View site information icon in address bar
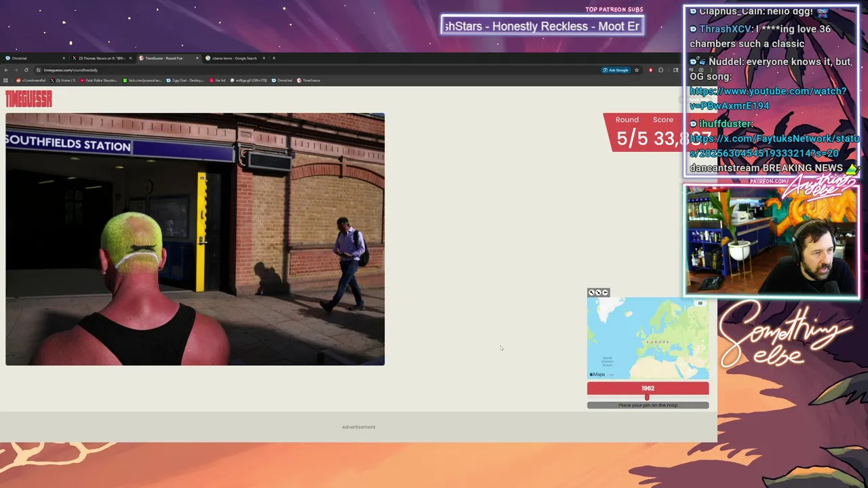Viewport: 868px width, 488px height. [39, 70]
